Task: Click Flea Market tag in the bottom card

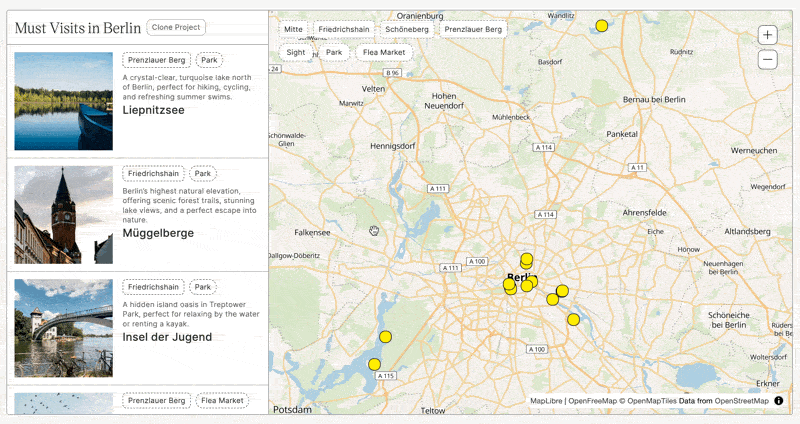Action: click(222, 401)
